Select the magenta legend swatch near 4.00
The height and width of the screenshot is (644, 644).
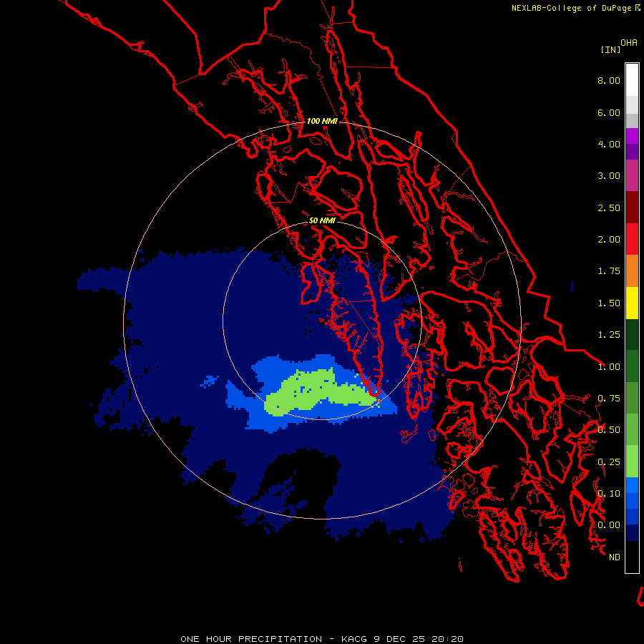point(632,136)
